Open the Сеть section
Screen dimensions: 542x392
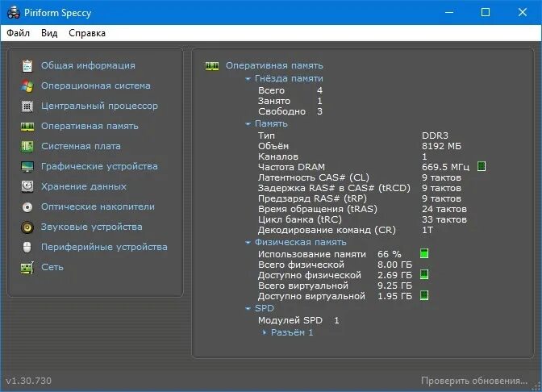coord(52,268)
